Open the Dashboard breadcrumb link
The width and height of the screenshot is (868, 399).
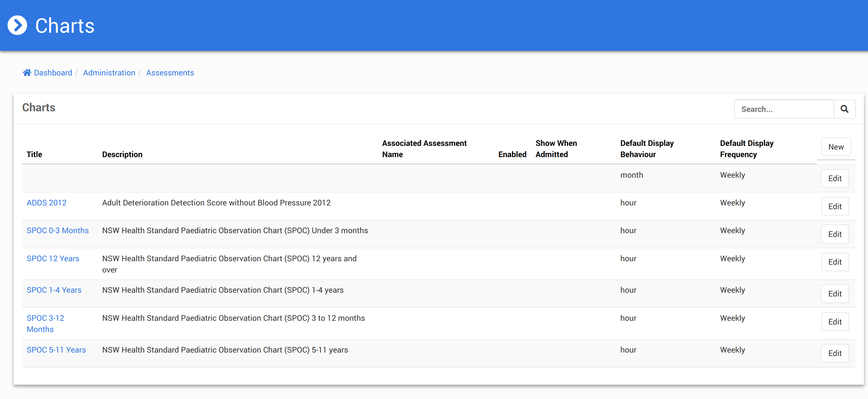(x=53, y=73)
